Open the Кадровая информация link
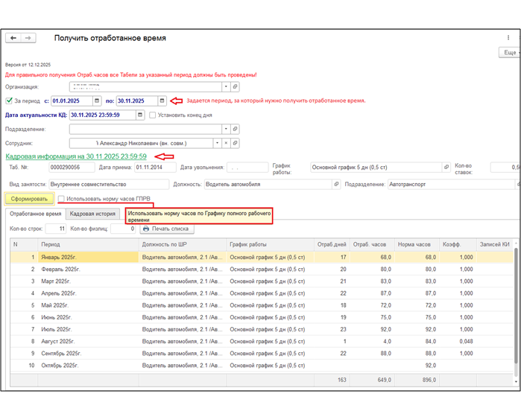Image resolution: width=521 pixels, height=420 pixels. click(x=76, y=156)
